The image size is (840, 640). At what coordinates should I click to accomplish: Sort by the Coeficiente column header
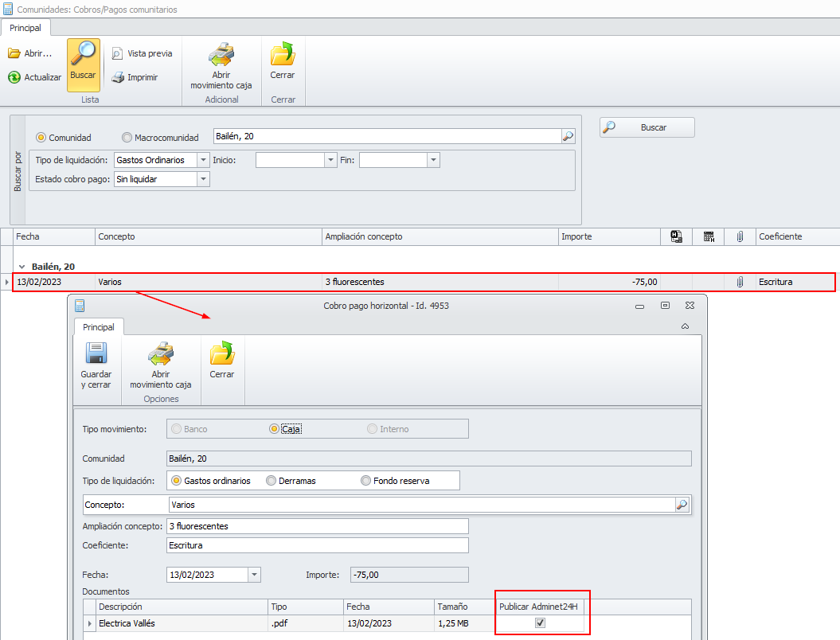point(799,236)
